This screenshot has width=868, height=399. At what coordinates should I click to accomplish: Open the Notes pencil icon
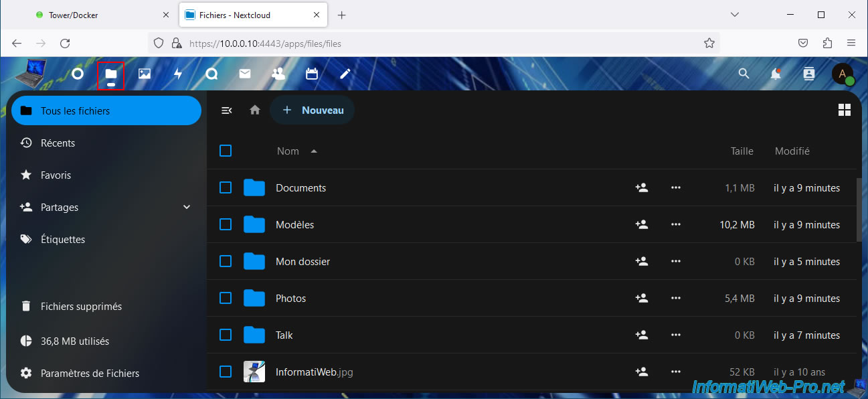coord(345,74)
